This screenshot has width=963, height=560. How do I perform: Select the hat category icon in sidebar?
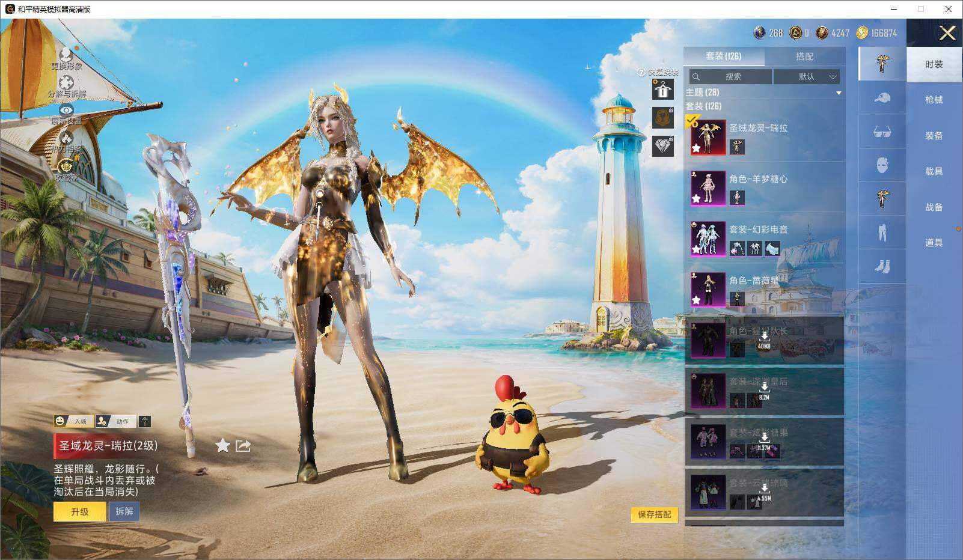(x=882, y=97)
